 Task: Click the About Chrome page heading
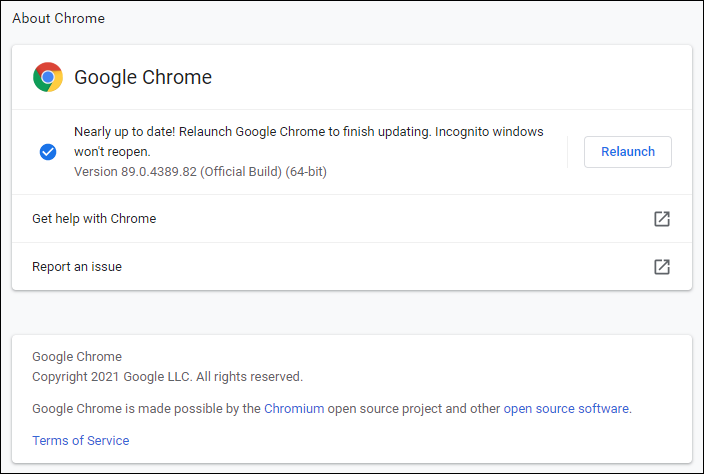(x=58, y=18)
